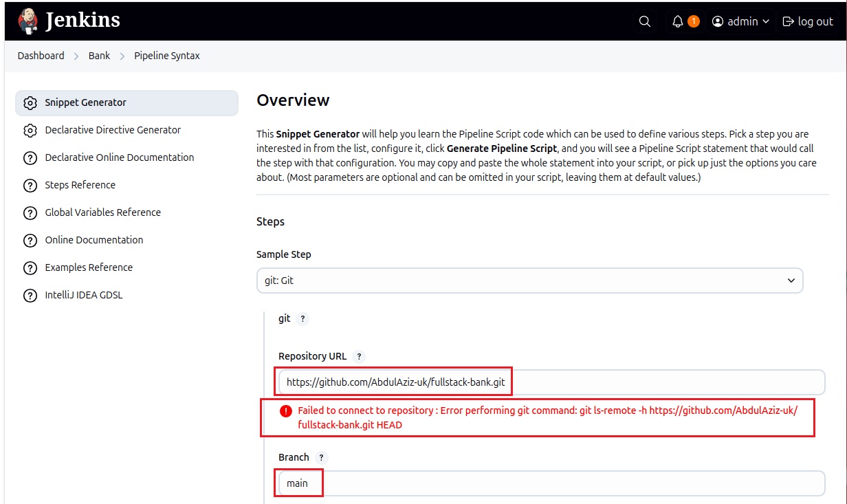Click help icon next to Repository URL
The width and height of the screenshot is (847, 504).
pyautogui.click(x=358, y=356)
